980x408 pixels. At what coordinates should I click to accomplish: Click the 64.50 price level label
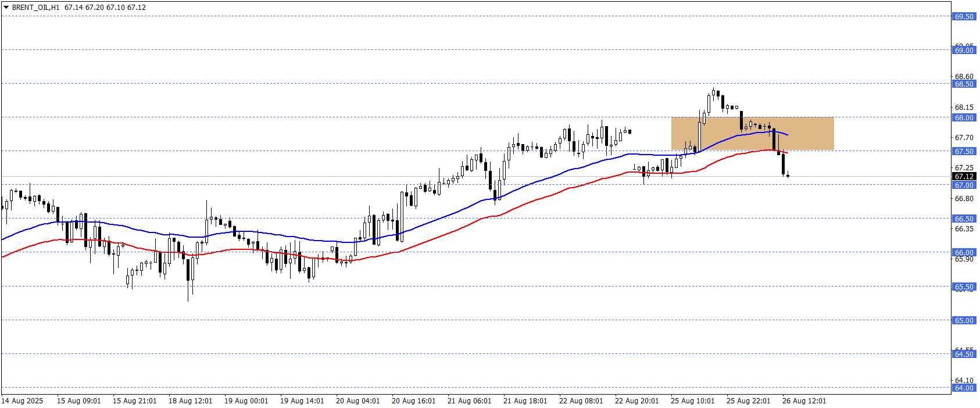tap(964, 354)
